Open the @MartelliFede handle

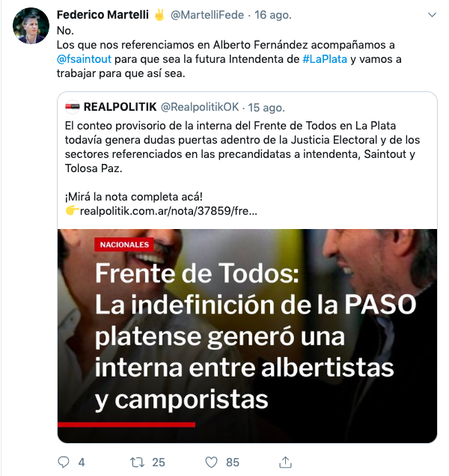[x=207, y=14]
